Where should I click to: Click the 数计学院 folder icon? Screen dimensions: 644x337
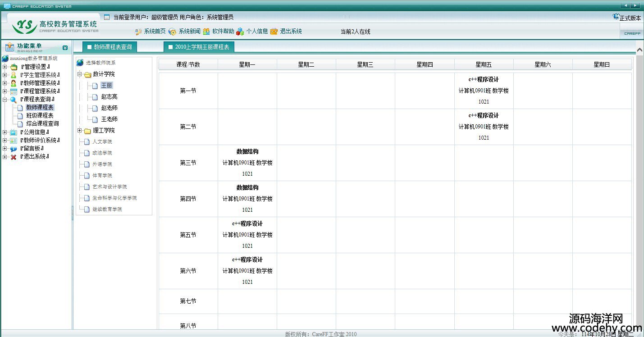pos(87,74)
